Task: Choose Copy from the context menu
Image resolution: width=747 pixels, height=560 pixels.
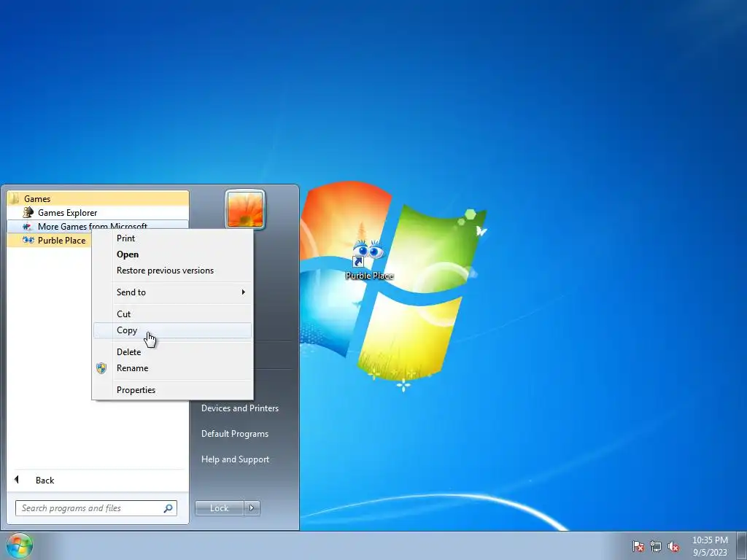Action: coord(172,330)
